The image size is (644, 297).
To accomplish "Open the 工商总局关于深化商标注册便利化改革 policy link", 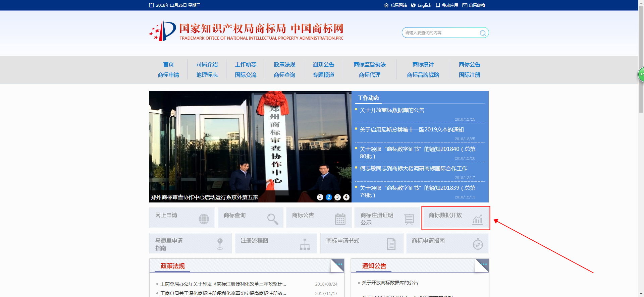I will click(223, 293).
